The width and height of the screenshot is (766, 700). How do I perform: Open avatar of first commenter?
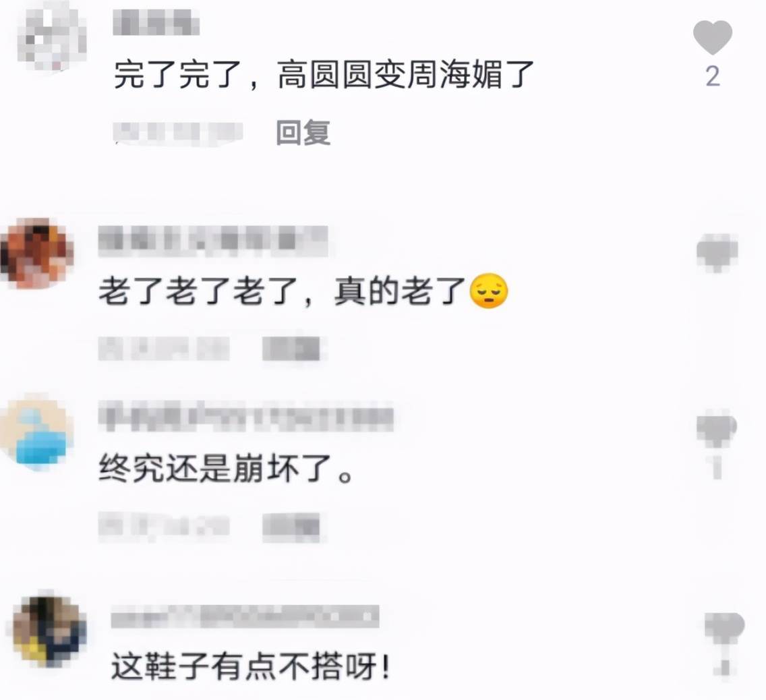click(52, 36)
